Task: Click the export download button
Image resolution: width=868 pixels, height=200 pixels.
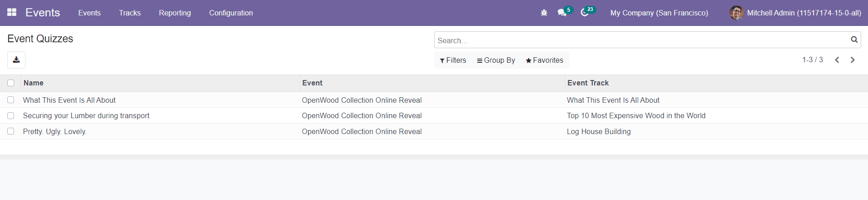Action: [16, 60]
